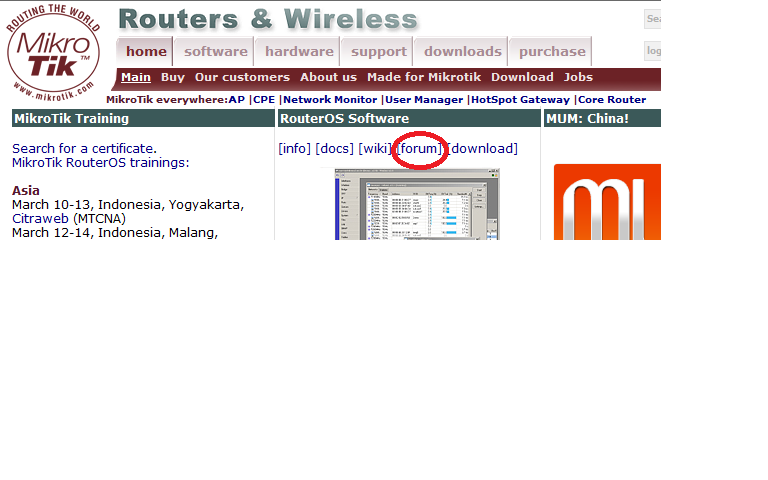Click the RouterOS Software heading

(344, 119)
